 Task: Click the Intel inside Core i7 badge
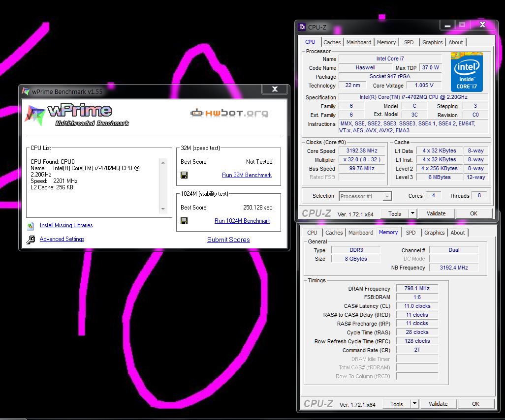[x=467, y=72]
